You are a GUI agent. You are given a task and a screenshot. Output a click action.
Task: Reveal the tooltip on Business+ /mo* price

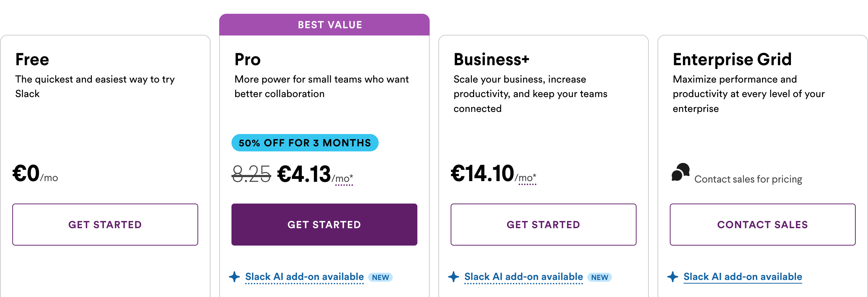526,178
